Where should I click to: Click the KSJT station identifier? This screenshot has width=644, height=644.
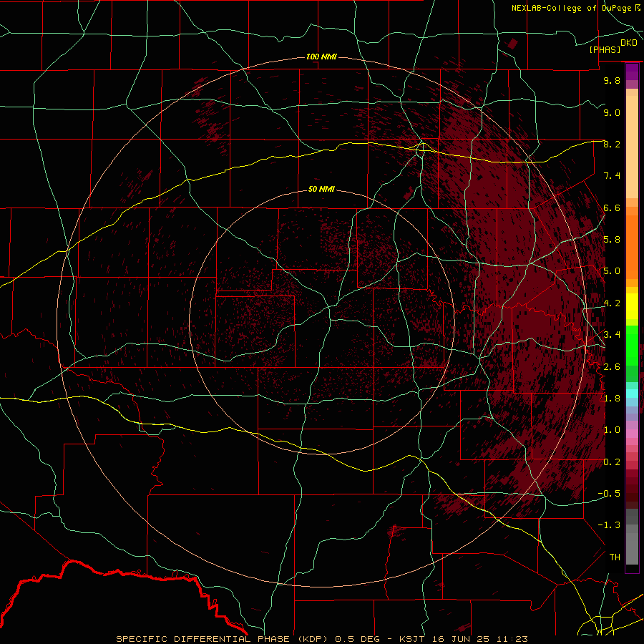[414, 639]
